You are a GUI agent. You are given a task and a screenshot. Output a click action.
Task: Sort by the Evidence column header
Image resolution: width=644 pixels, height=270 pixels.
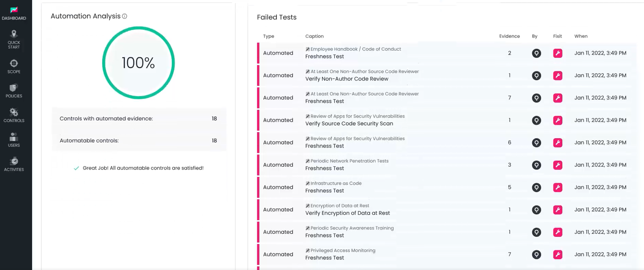pos(509,36)
